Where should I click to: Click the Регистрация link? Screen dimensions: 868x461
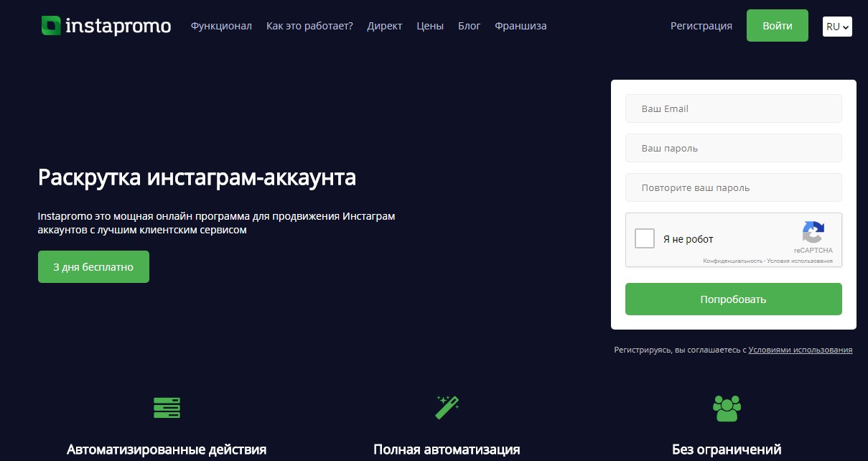[x=701, y=26]
